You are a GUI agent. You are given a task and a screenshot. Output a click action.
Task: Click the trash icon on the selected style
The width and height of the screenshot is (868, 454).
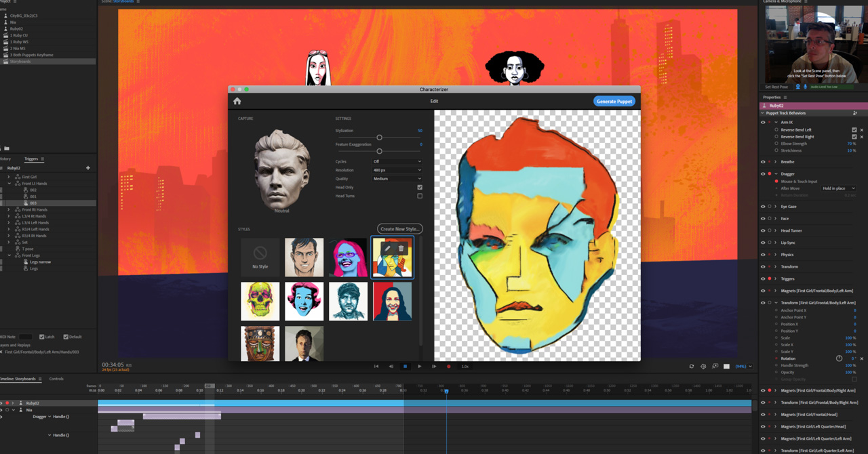click(x=401, y=249)
